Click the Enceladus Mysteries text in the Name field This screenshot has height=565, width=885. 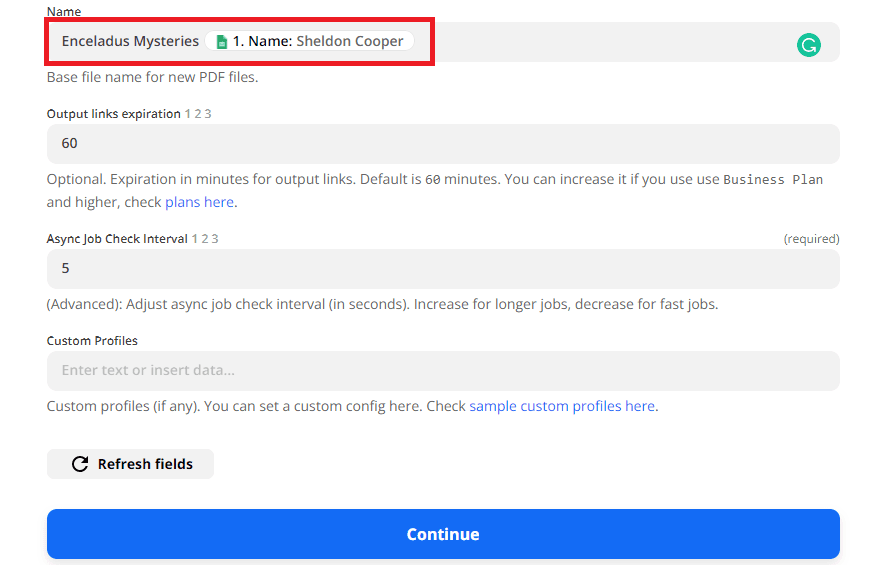point(130,42)
